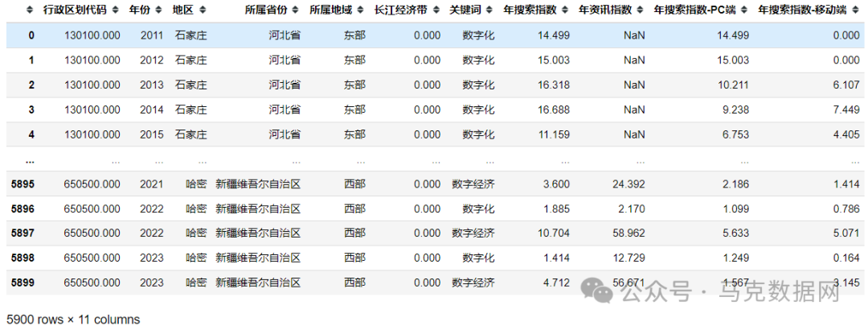Sort by the 关键词 column arrows

(x=490, y=10)
